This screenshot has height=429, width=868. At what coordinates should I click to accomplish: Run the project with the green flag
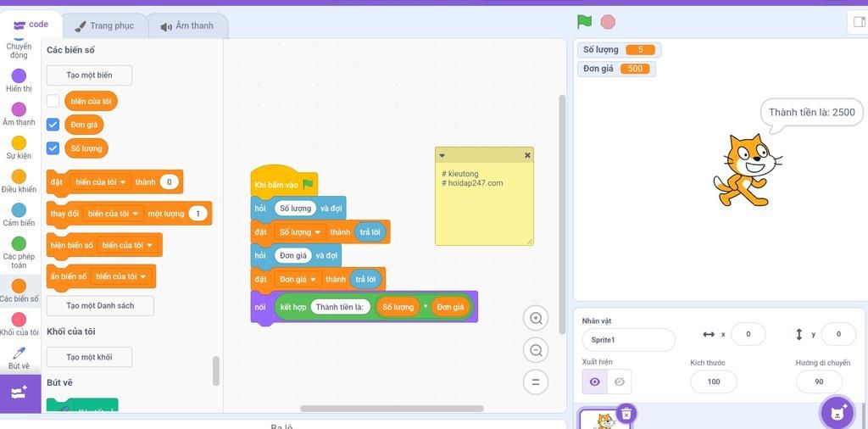click(584, 21)
